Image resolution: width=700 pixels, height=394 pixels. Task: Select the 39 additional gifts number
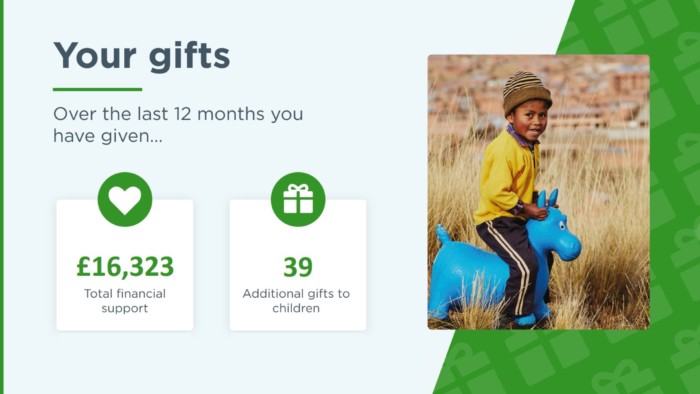pos(298,267)
